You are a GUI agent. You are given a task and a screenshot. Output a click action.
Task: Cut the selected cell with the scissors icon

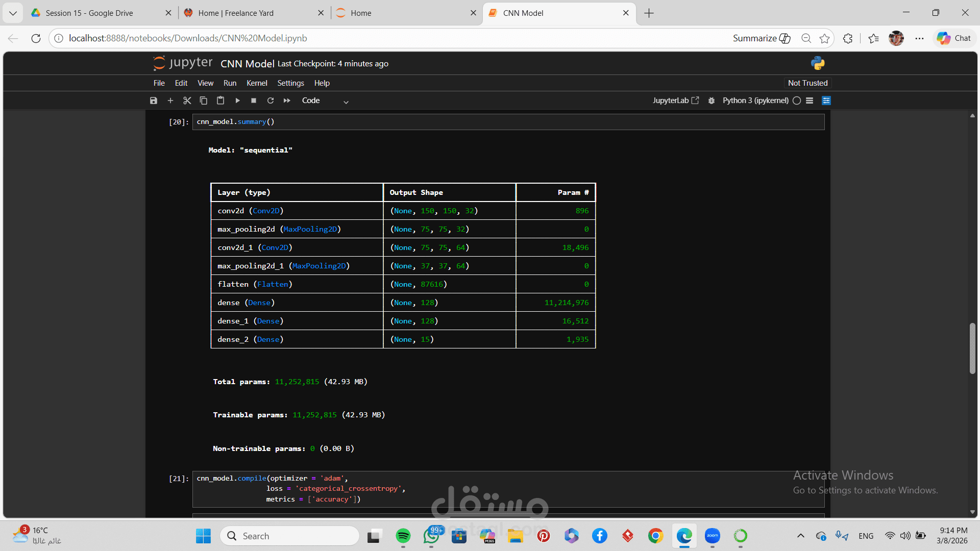tap(187, 101)
